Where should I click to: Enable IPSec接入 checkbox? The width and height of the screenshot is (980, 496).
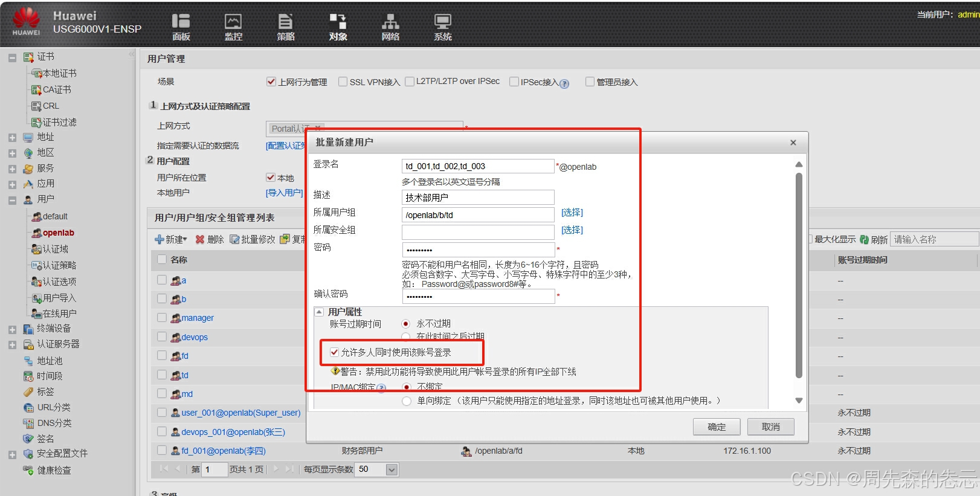point(514,82)
